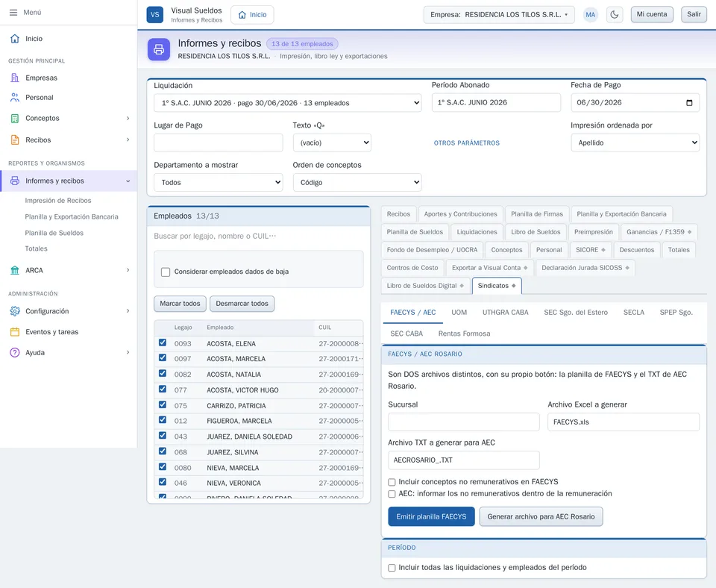Switch to the Libro de Sueldos tab
This screenshot has height=588, width=716.
[x=536, y=232]
